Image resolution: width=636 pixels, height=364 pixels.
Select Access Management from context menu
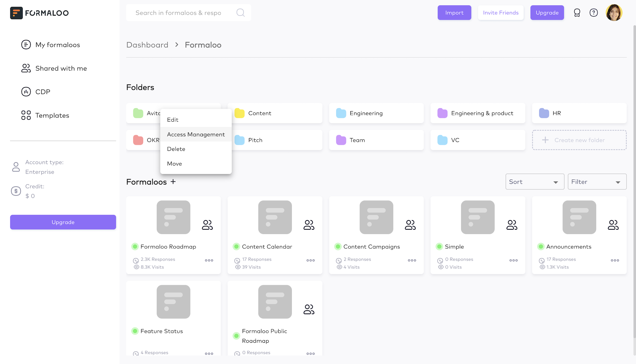click(x=196, y=134)
